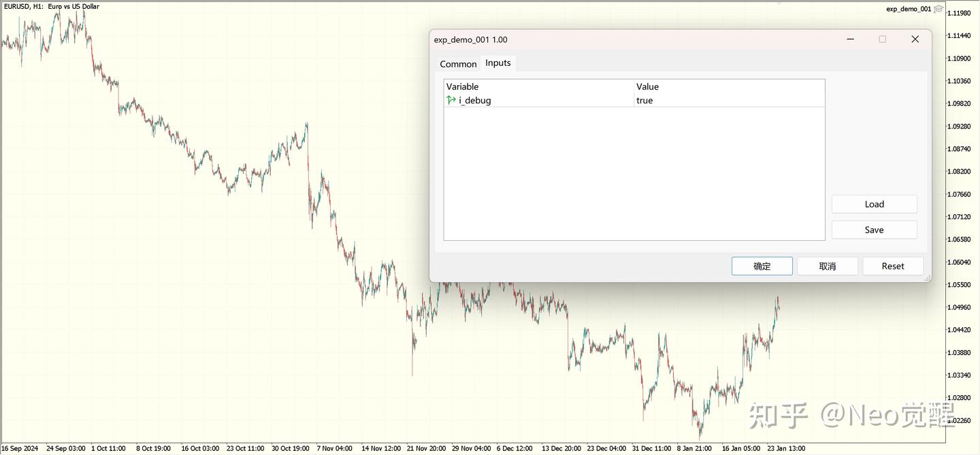Screen dimensions: 980x455
Task: Click the 16 Sep 2024 date label
Action: (20, 449)
